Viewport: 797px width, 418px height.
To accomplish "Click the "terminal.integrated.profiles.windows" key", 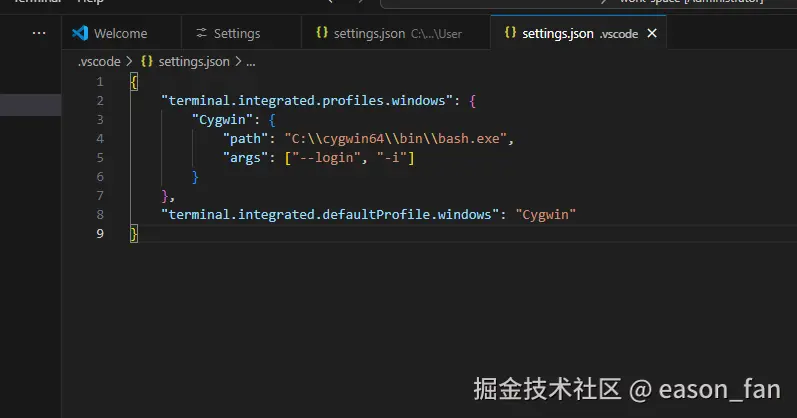I will [x=307, y=101].
